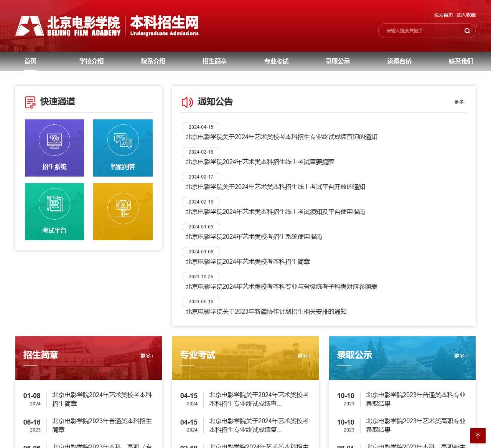The image size is (491, 448).
Task: Open 2023年普通类本科专业录取结果
Action: click(416, 399)
